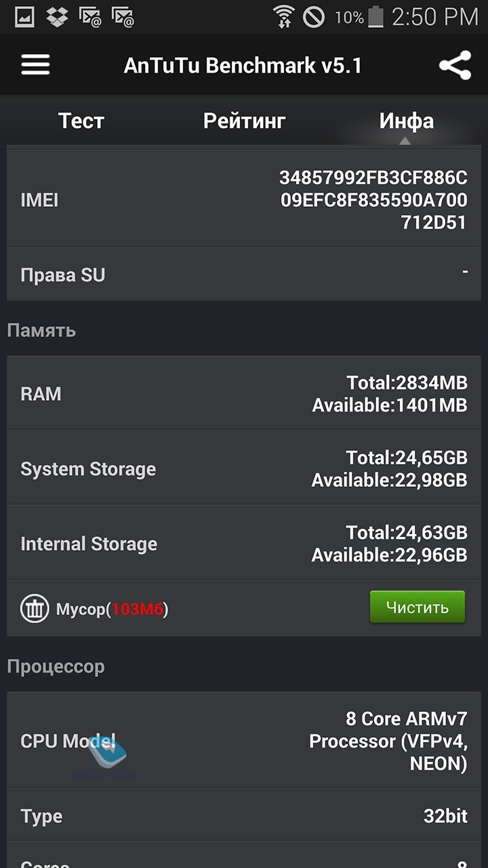Tap the picture notification icon

(25, 16)
